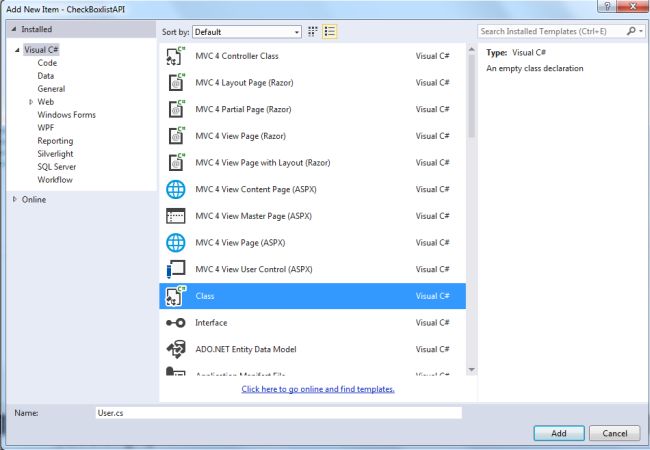Screen dimensions: 650x450
Task: Click the search magnifier icon
Action: point(631,31)
